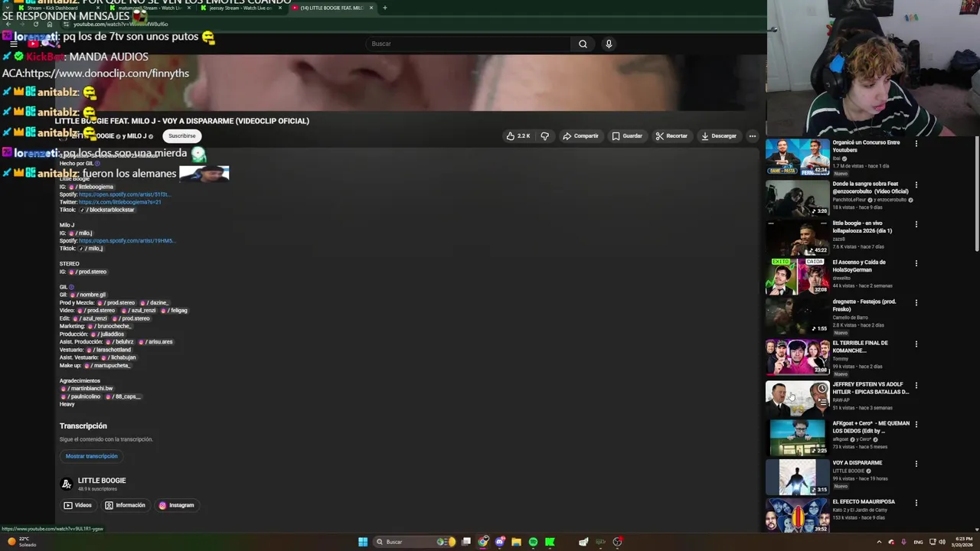Open options for VOY A DISPARARME suggestion
The image size is (980, 551).
click(916, 464)
